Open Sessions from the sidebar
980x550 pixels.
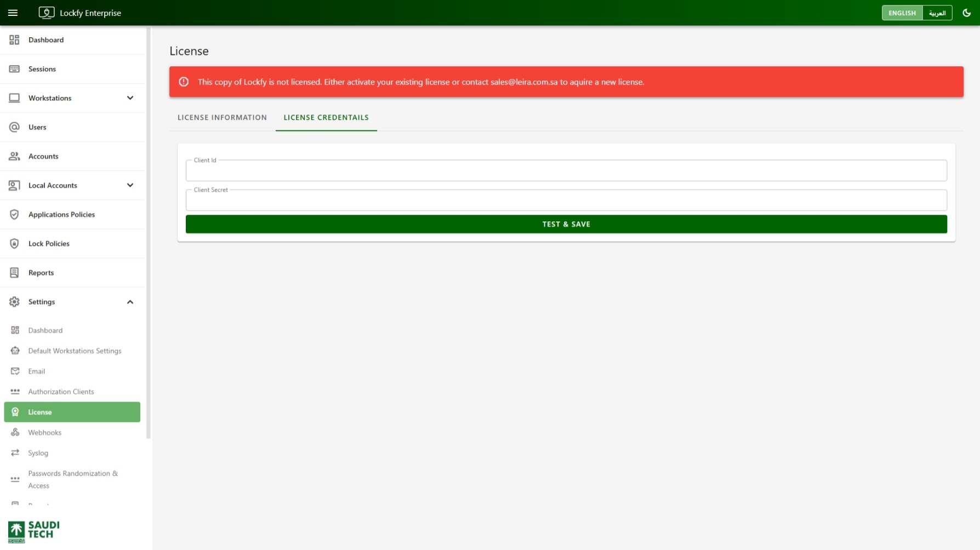[72, 69]
